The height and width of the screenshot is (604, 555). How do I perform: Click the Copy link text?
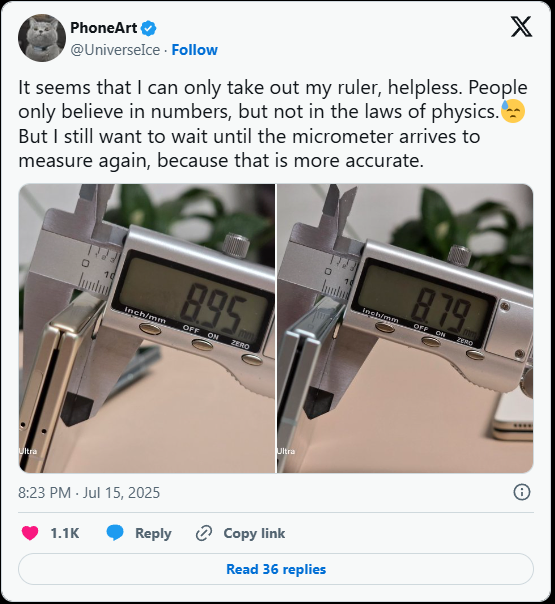click(x=254, y=534)
